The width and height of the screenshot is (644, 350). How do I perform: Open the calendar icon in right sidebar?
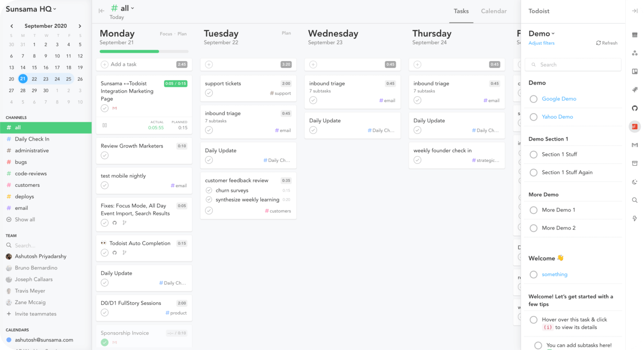pyautogui.click(x=635, y=35)
